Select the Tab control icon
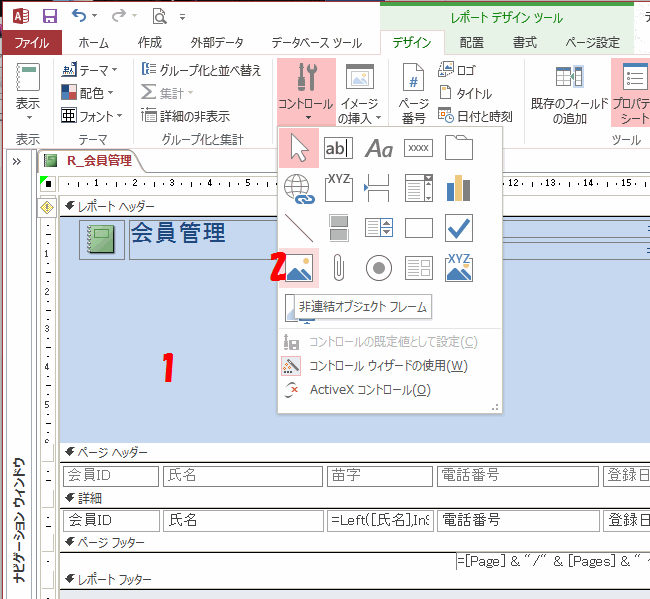 (x=458, y=148)
